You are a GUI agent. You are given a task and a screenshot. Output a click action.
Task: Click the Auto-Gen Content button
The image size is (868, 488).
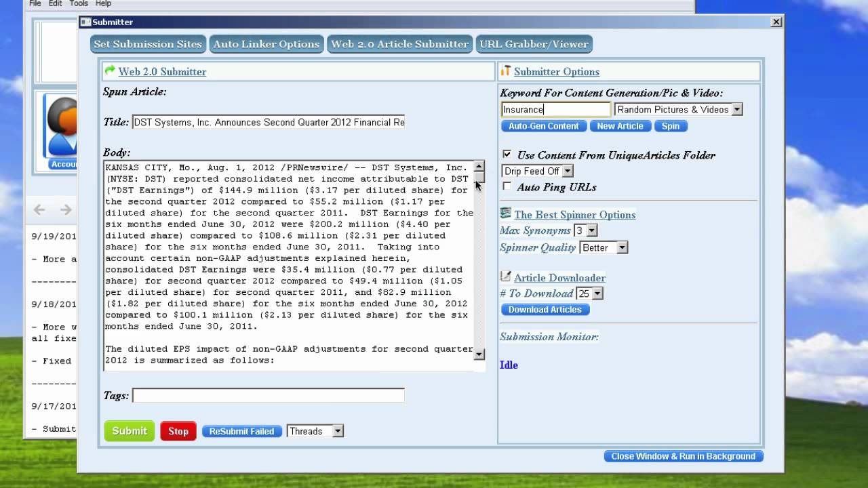pos(544,126)
